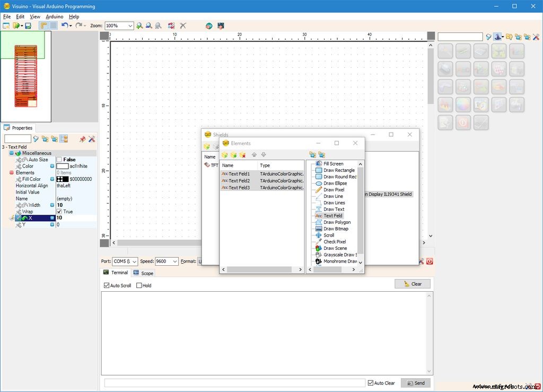Collapse the Miscellaneous property group

pos(12,153)
